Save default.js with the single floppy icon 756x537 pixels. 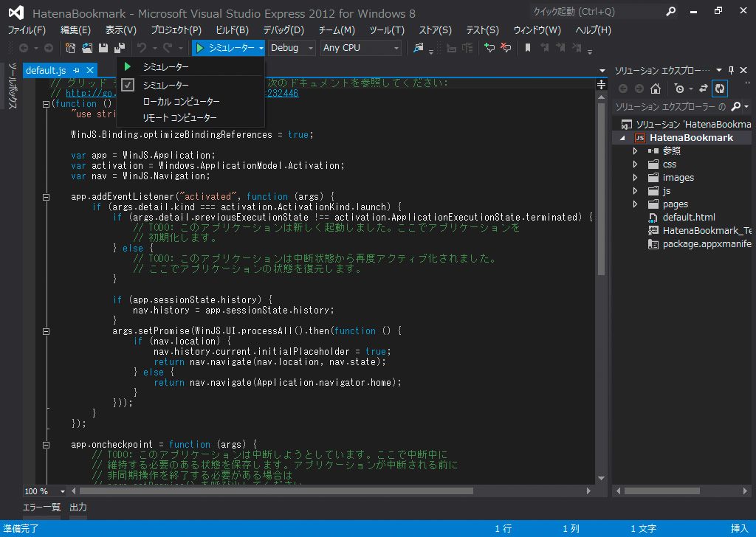[x=103, y=48]
